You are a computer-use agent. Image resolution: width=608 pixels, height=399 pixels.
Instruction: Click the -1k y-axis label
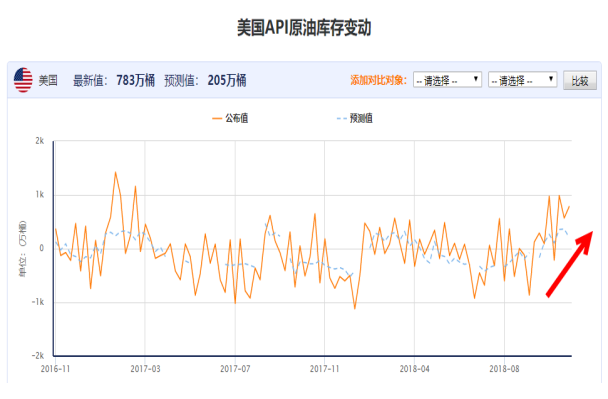[38, 302]
